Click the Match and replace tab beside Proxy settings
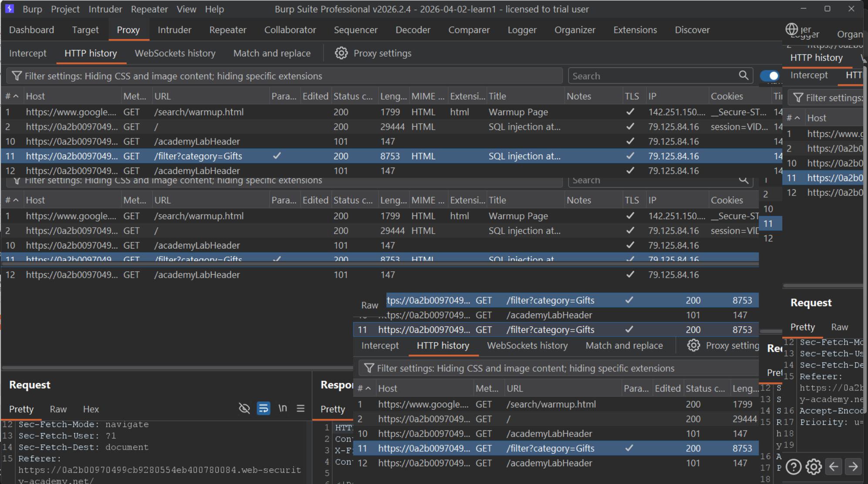Screen dimensions: 868x484 coord(272,53)
